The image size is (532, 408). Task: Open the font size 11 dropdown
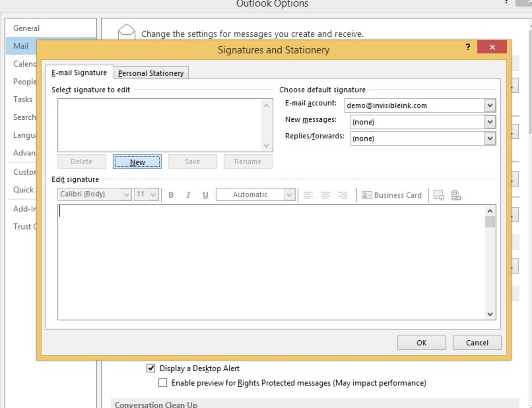154,194
